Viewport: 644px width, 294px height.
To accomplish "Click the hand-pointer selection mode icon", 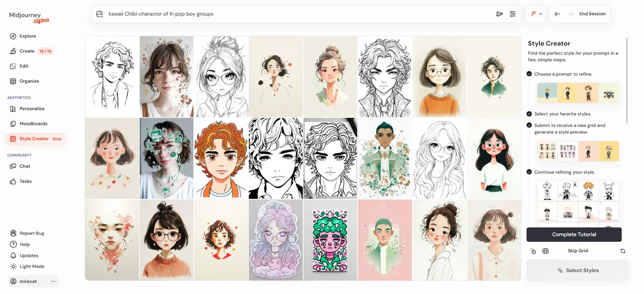I will pyautogui.click(x=533, y=251).
